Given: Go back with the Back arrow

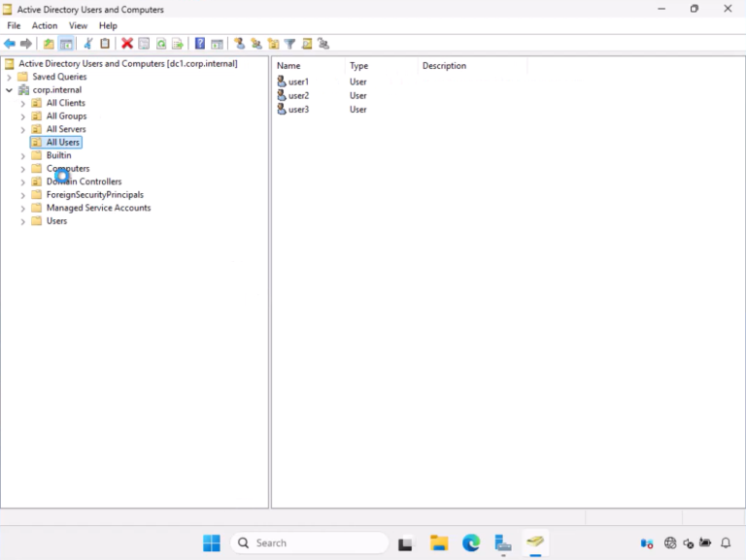Looking at the screenshot, I should coord(10,44).
